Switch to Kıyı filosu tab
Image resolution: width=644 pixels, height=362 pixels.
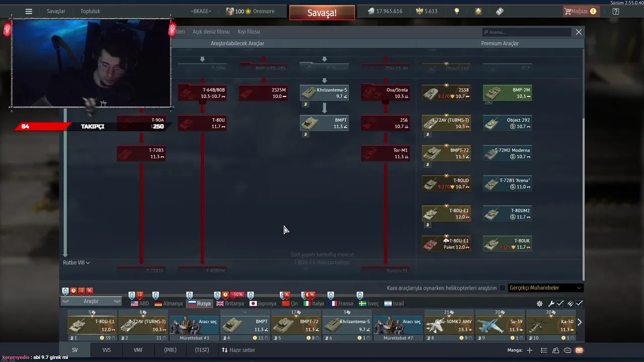coord(249,32)
